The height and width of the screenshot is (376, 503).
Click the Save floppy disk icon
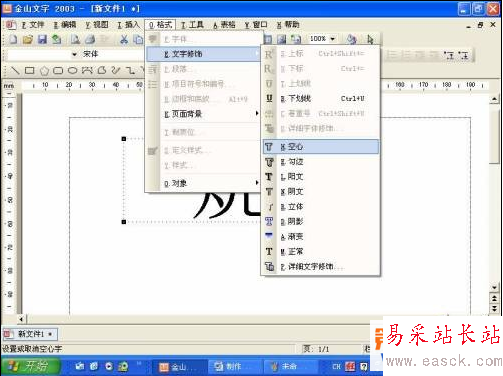42,40
